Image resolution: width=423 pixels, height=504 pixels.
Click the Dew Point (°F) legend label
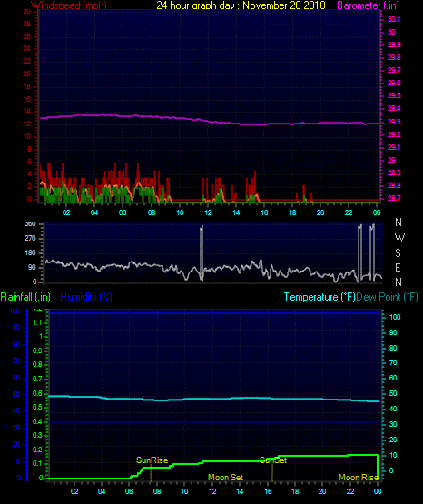coord(387,297)
